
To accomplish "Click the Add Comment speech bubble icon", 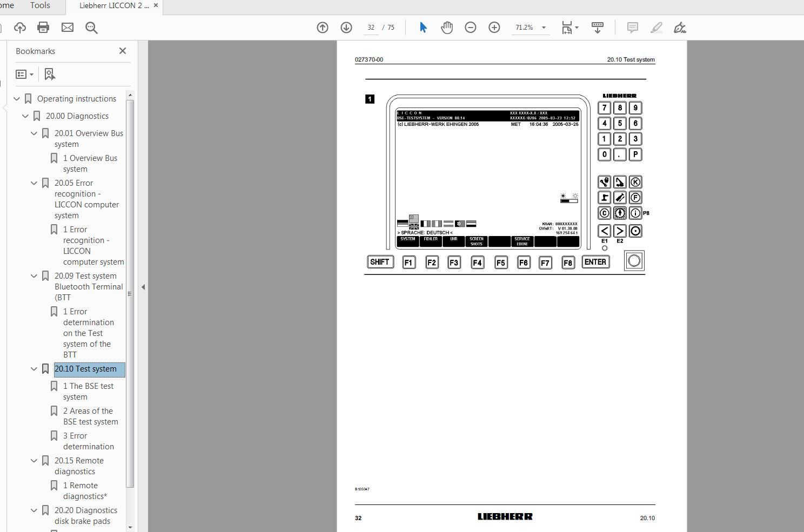I will (x=631, y=27).
